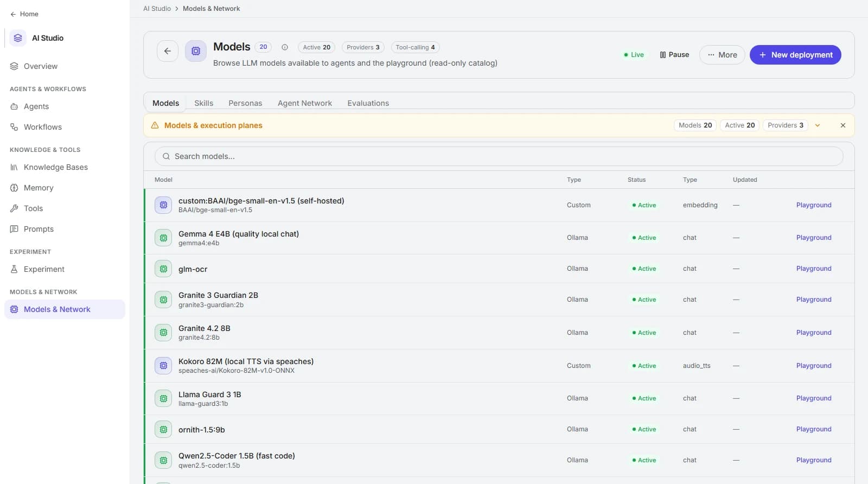Open Agents in the sidebar
The height and width of the screenshot is (484, 868).
pos(65,106)
